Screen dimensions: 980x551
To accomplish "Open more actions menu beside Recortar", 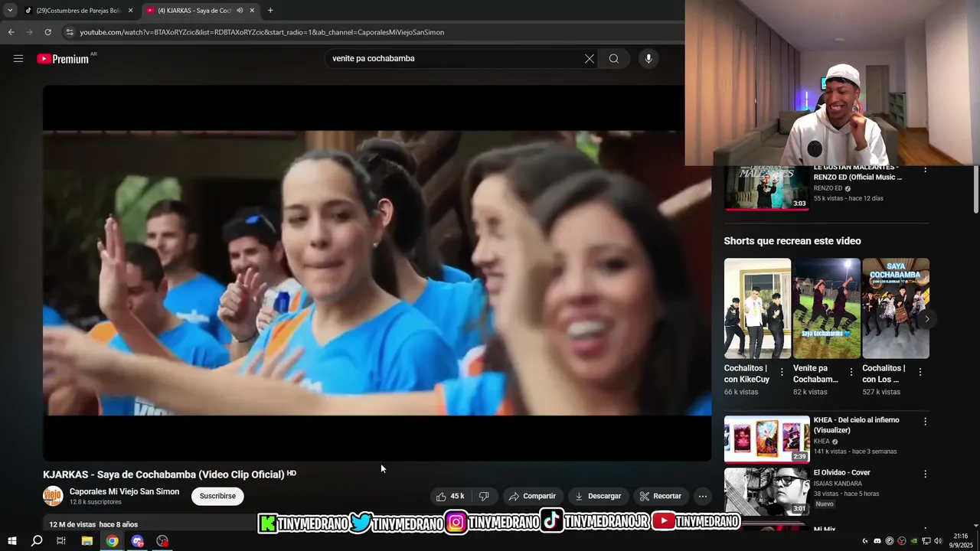I will [x=703, y=496].
